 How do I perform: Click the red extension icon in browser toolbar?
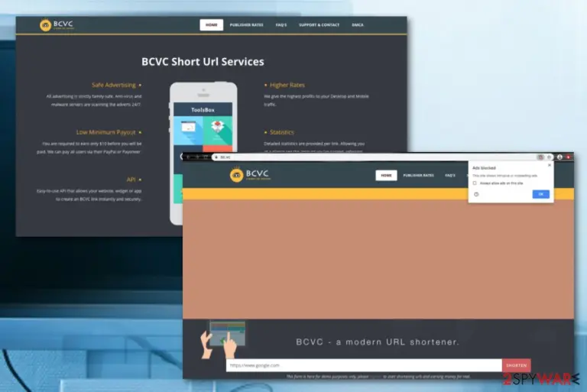coord(569,157)
